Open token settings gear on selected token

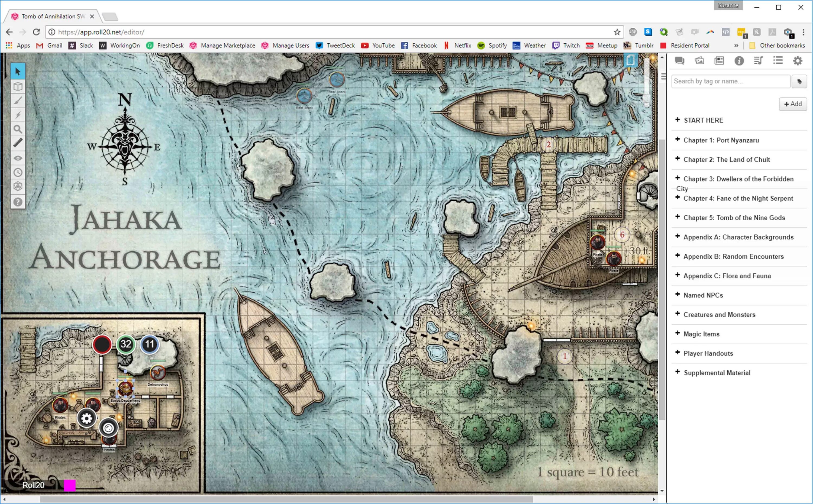(x=87, y=418)
